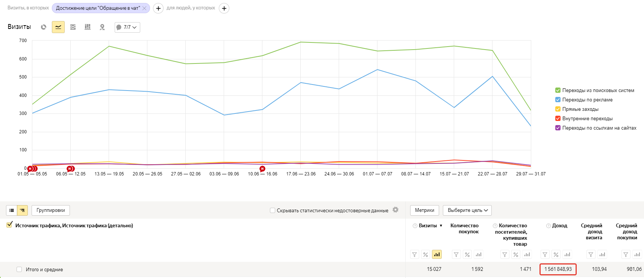Image resolution: width=644 pixels, height=278 pixels.
Task: Uncheck the Источник трафика header checkbox
Action: [x=9, y=225]
